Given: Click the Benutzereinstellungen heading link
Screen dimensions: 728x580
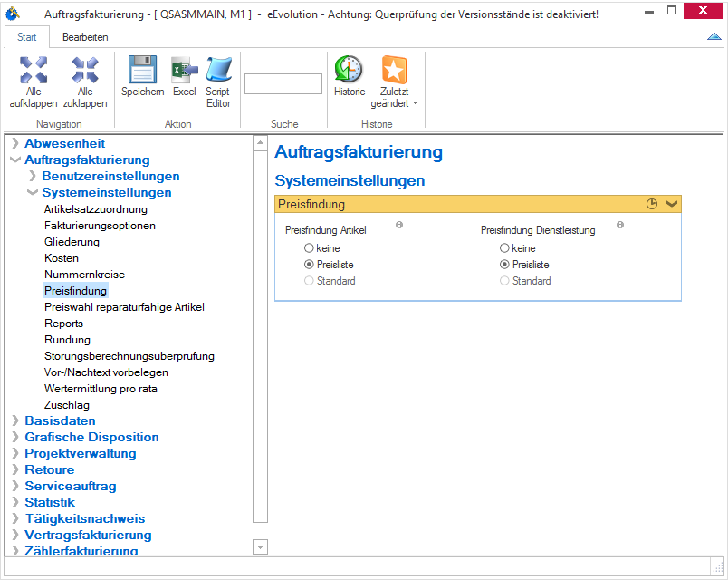Looking at the screenshot, I should point(111,176).
